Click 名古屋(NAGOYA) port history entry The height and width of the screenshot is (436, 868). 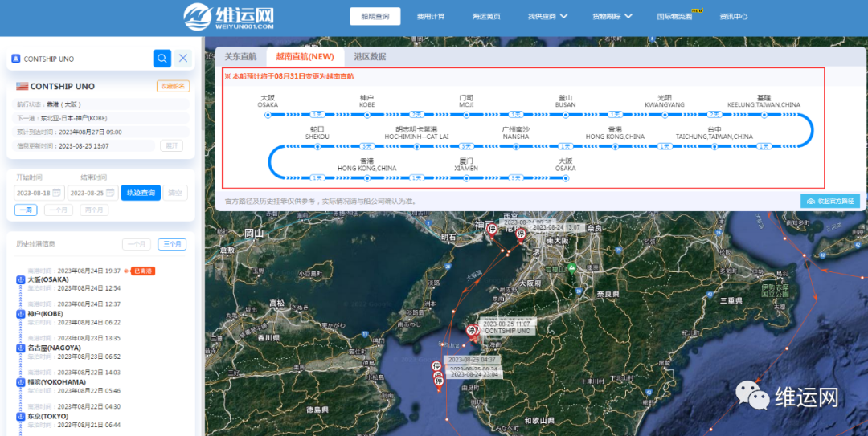click(54, 348)
